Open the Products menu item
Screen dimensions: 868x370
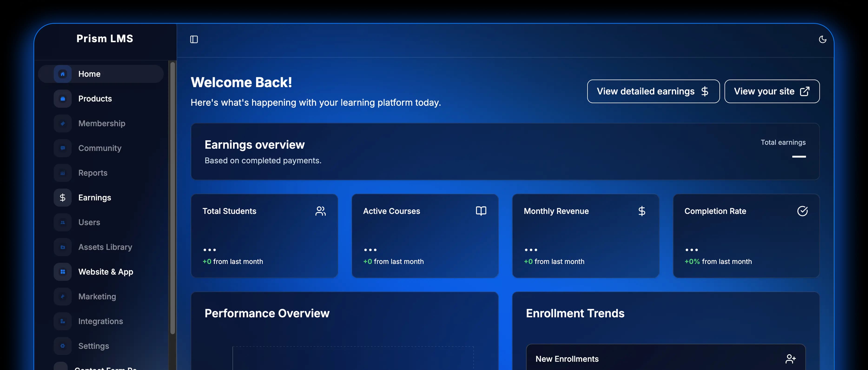(x=101, y=98)
